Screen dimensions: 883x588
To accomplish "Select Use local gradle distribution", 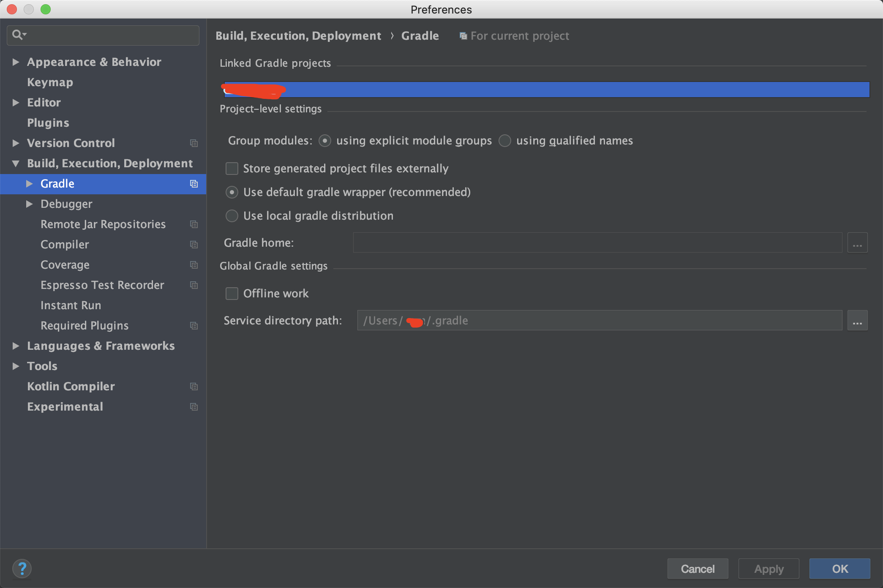I will [232, 216].
